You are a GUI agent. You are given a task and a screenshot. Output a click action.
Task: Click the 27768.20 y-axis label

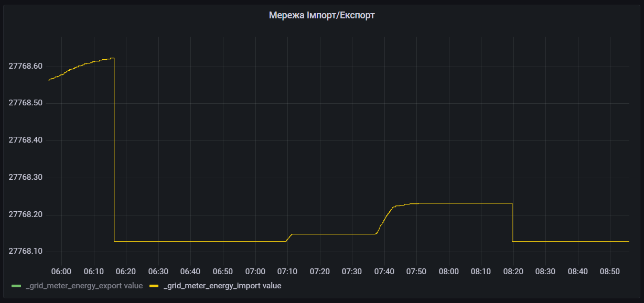tap(26, 215)
